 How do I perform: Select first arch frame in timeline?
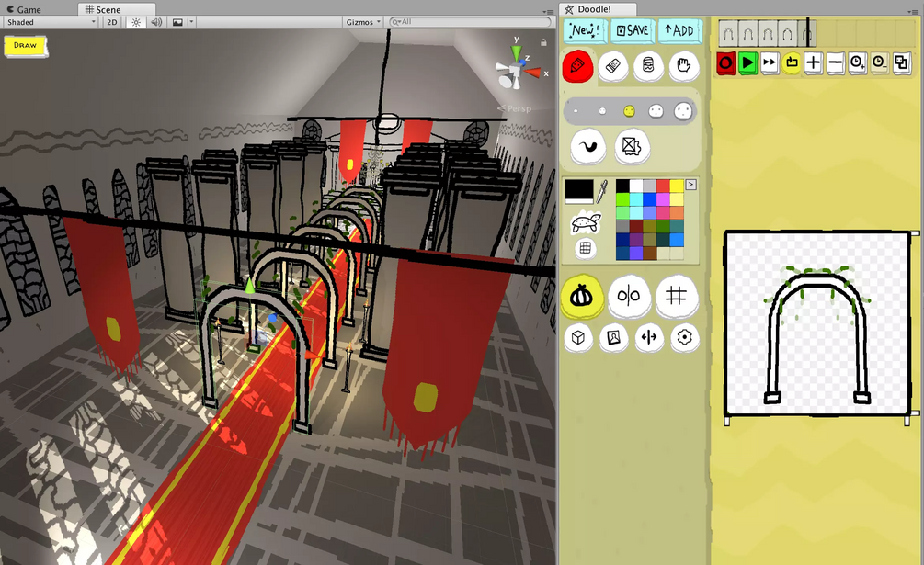pos(728,33)
